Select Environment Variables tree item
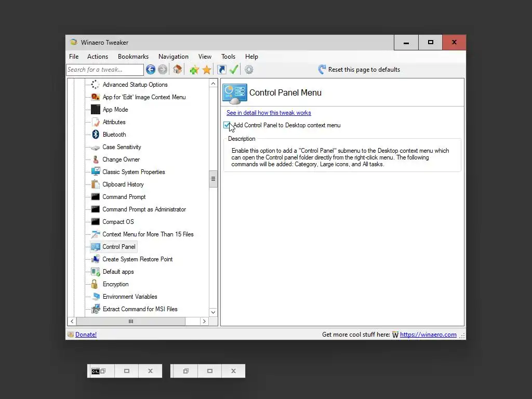This screenshot has height=399, width=532. [130, 297]
